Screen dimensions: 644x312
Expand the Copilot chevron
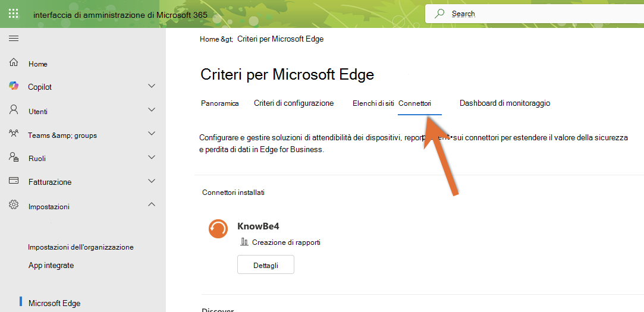click(152, 86)
